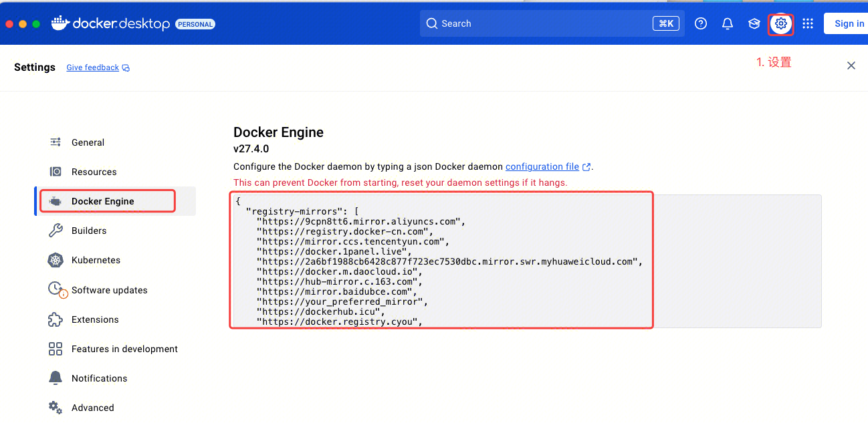Image resolution: width=868 pixels, height=425 pixels.
Task: Open the Software updates tab
Action: click(115, 290)
